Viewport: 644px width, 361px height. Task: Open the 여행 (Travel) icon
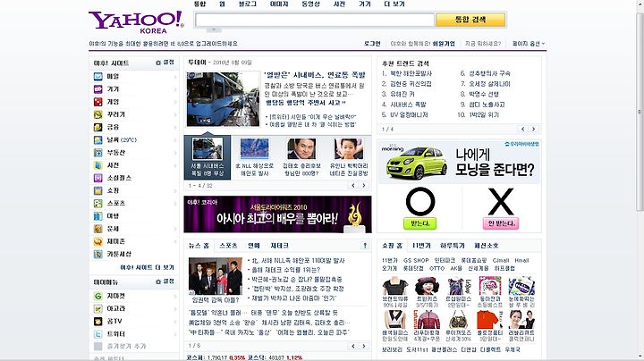click(98, 215)
